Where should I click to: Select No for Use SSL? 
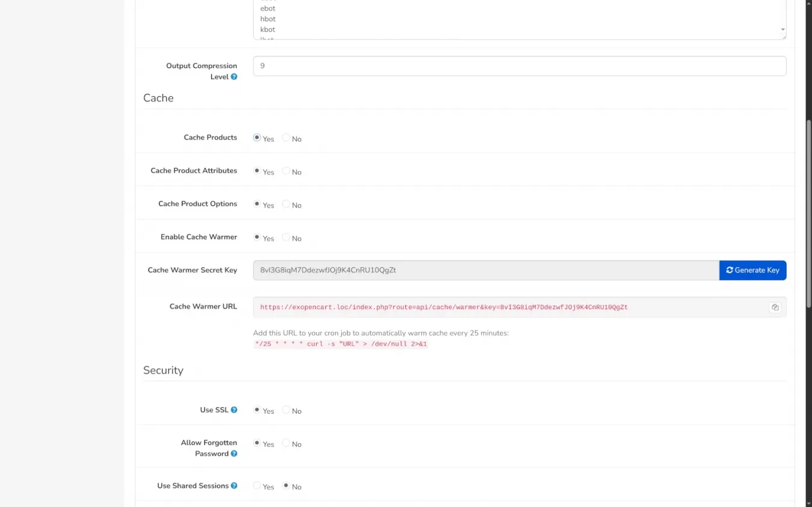pyautogui.click(x=286, y=410)
